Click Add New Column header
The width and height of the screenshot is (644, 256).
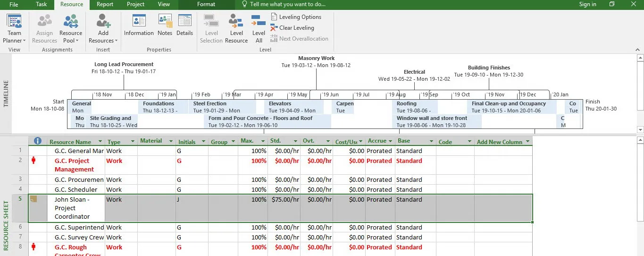click(499, 142)
